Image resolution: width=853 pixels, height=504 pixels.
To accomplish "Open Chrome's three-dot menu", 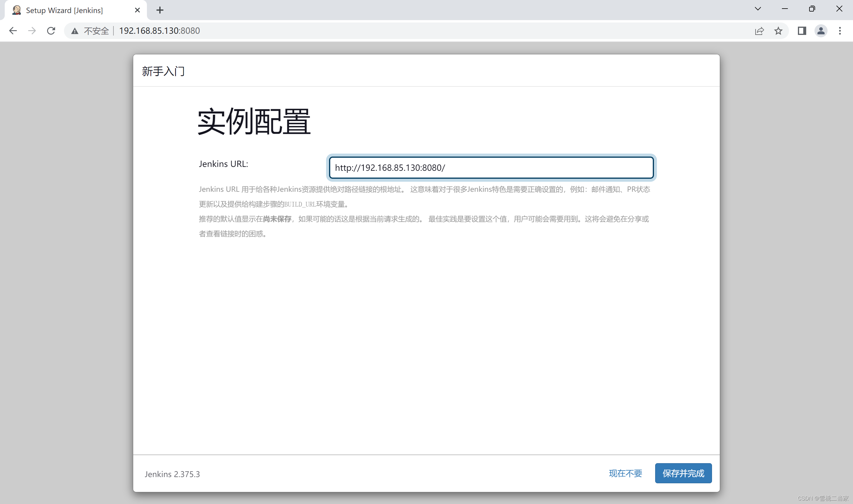I will [x=840, y=31].
